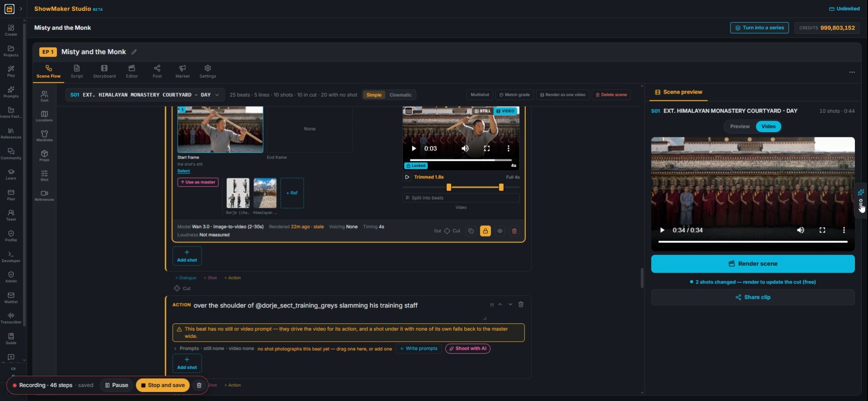The image size is (868, 401).
Task: Switch to the Storyboard tab
Action: (104, 71)
